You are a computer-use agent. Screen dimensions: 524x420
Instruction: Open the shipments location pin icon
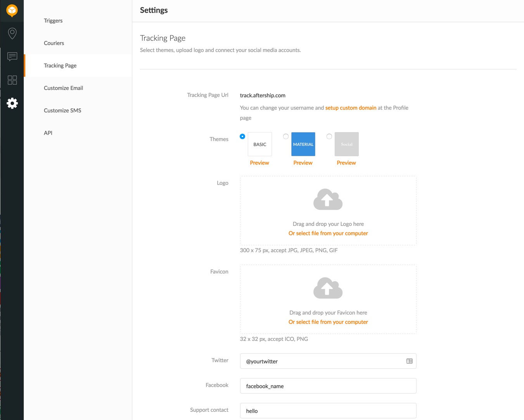pos(12,33)
